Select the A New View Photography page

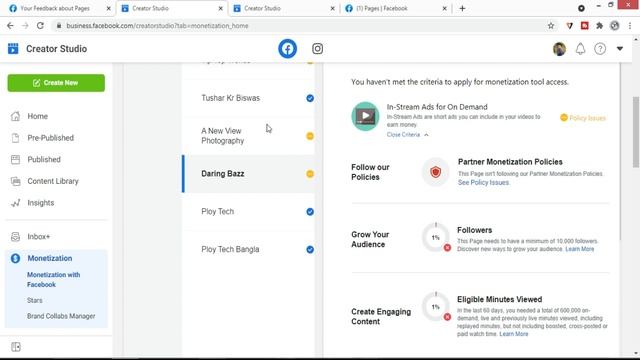click(249, 136)
